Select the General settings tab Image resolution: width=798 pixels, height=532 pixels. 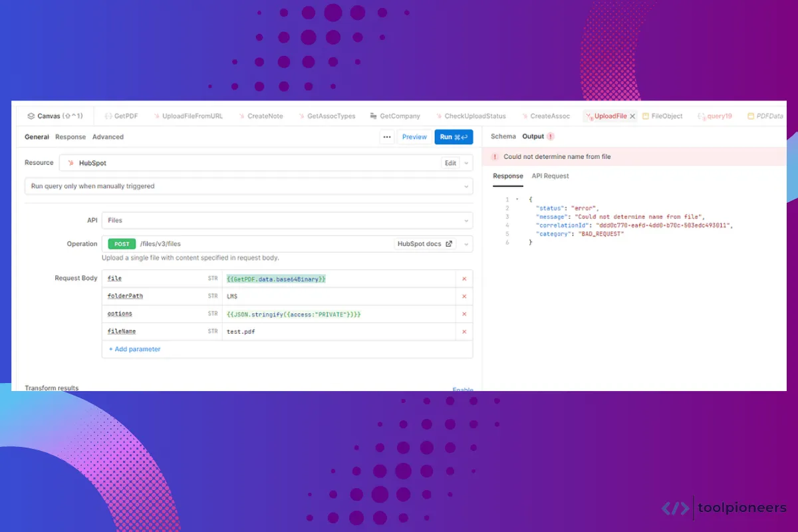(37, 137)
